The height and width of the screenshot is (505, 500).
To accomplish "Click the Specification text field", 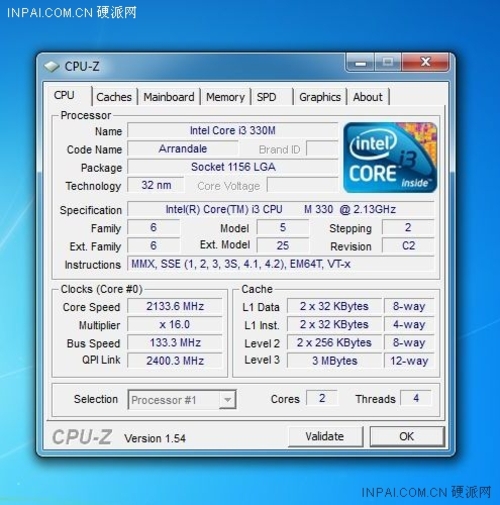I will pos(281,209).
